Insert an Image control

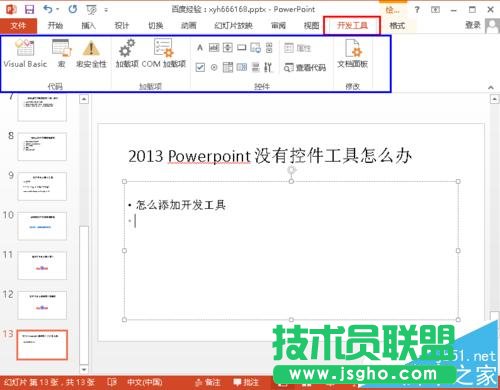256,48
